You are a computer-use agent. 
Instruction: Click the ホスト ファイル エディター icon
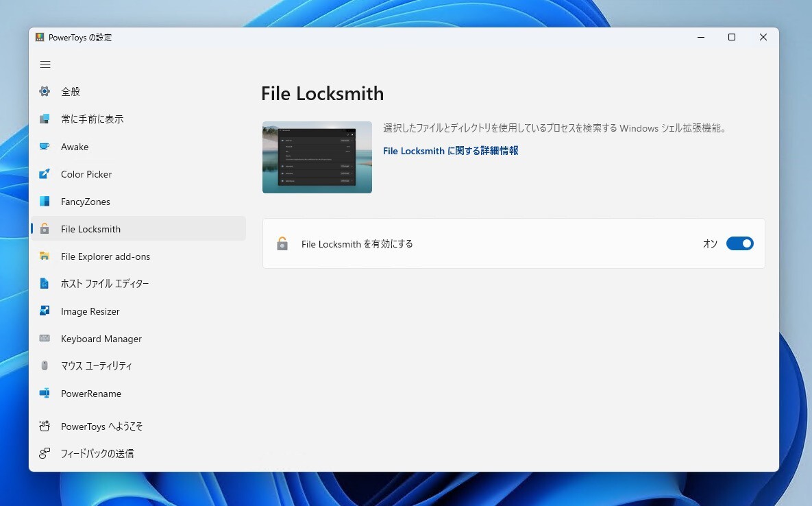click(45, 284)
